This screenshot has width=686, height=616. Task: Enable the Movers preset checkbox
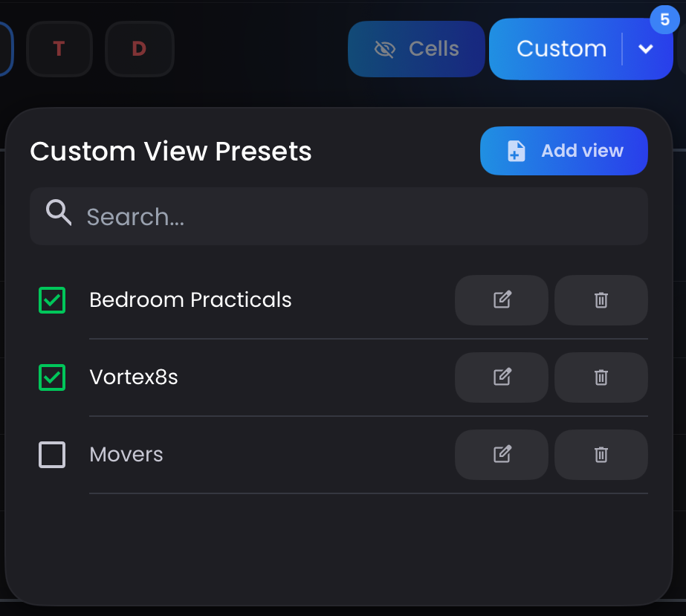coord(51,455)
